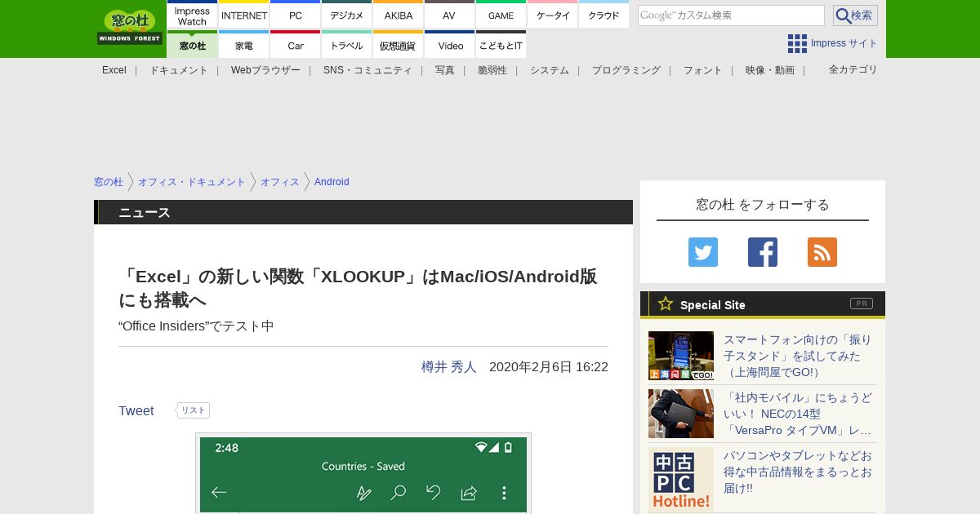Click the Tweet link

[136, 411]
